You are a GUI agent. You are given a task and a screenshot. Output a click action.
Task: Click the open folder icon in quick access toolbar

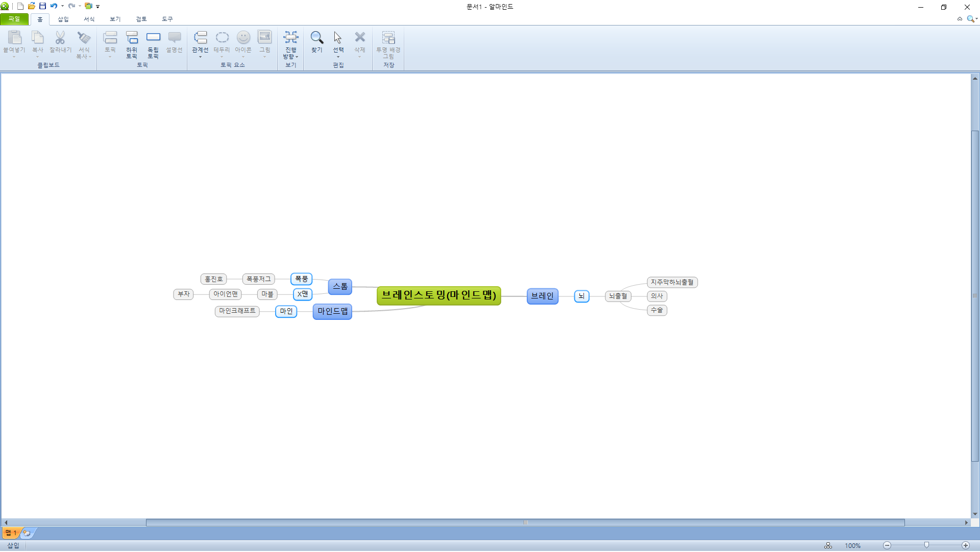pyautogui.click(x=32, y=6)
